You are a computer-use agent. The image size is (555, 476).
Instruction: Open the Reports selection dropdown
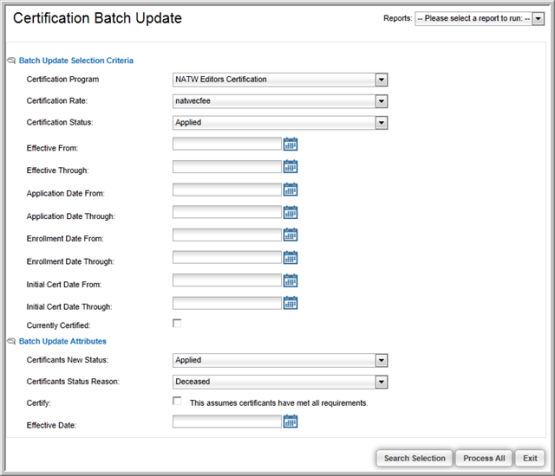tap(480, 18)
